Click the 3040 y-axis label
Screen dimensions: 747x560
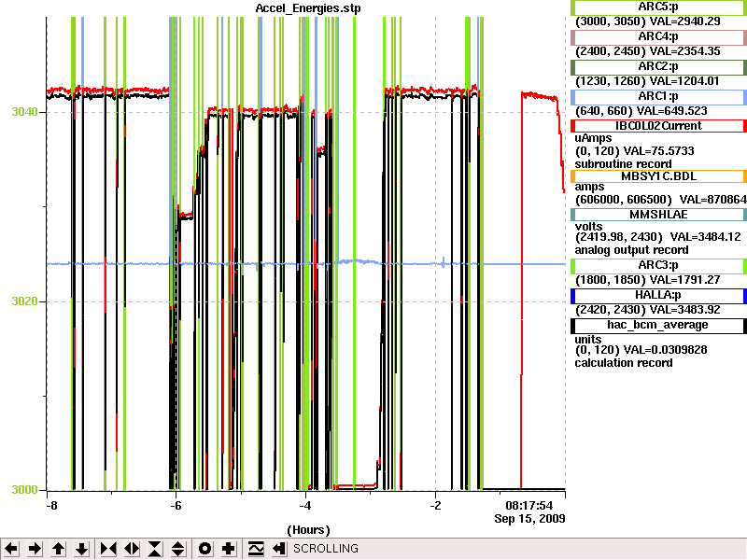(x=25, y=112)
